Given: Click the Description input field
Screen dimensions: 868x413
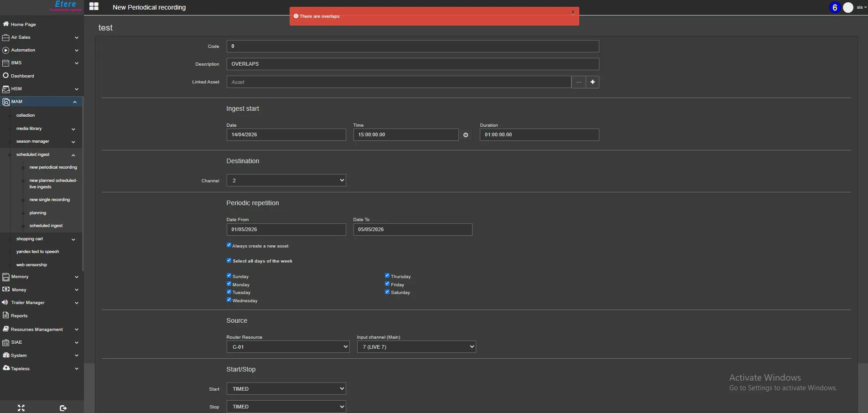Looking at the screenshot, I should [x=412, y=64].
